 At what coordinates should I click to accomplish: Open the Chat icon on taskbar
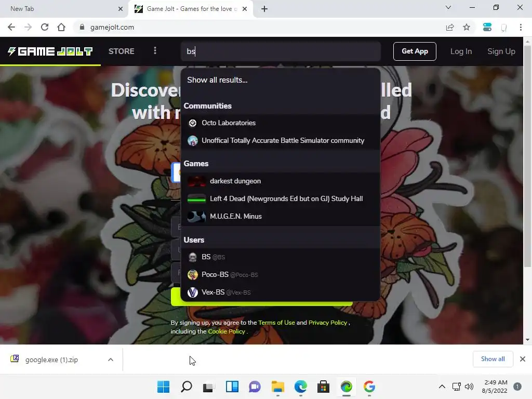(255, 387)
